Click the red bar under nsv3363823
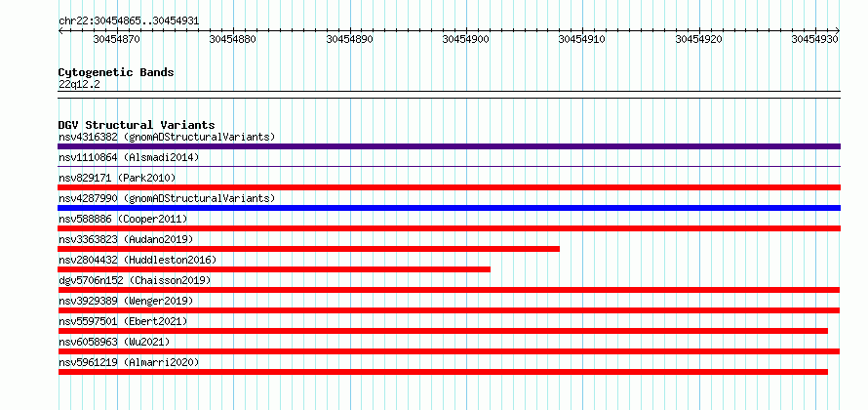This screenshot has height=410, width=868. click(308, 249)
